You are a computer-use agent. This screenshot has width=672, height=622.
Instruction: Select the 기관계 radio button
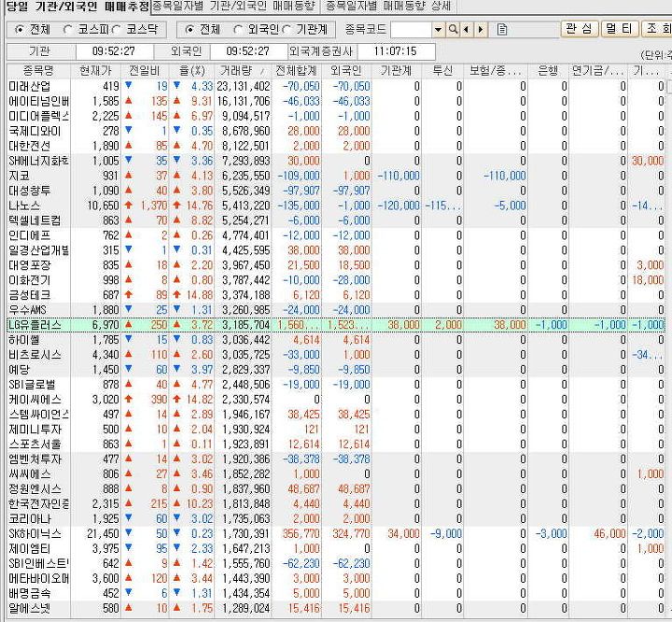tap(287, 30)
